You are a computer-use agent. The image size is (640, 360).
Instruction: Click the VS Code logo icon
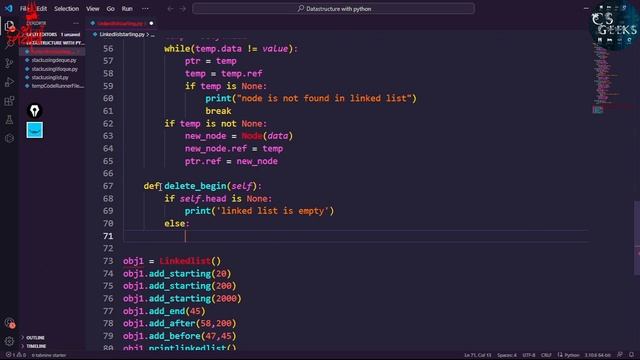point(9,8)
